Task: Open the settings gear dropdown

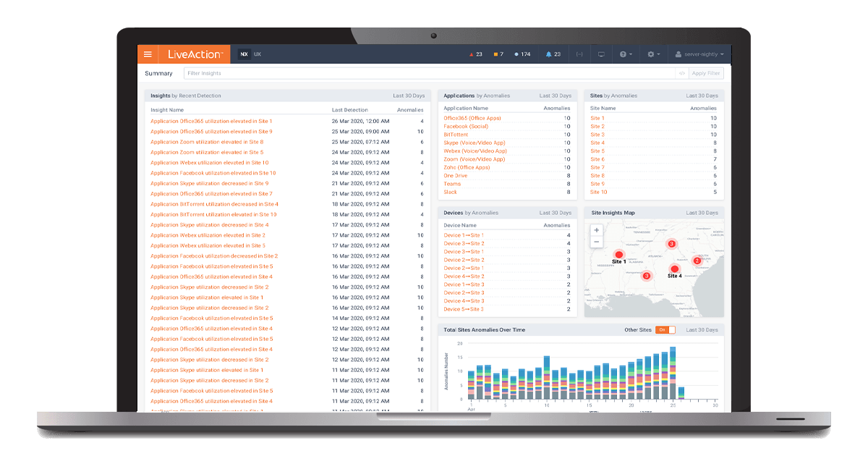Action: coord(653,54)
